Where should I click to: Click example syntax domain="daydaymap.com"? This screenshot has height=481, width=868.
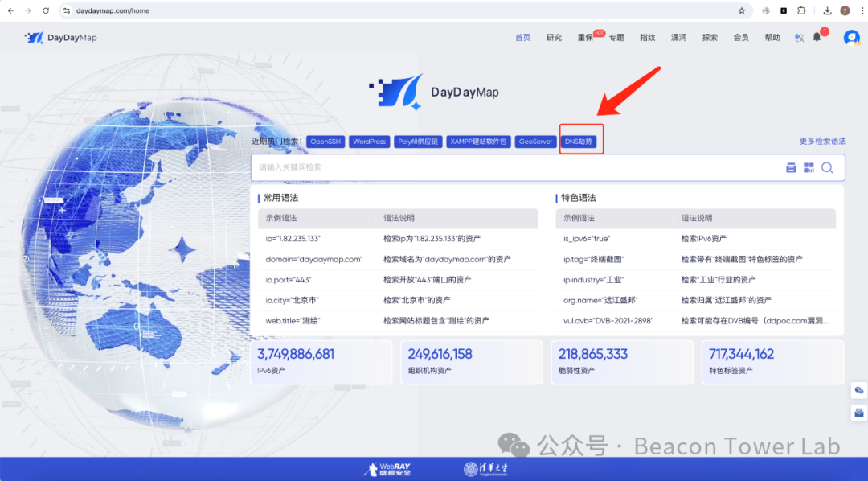pos(314,259)
